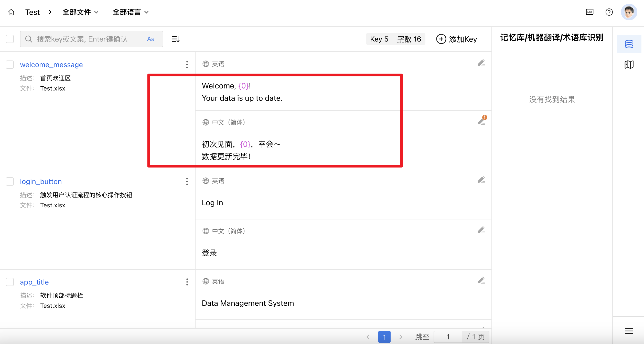Click the 登录 translation text

tap(209, 253)
